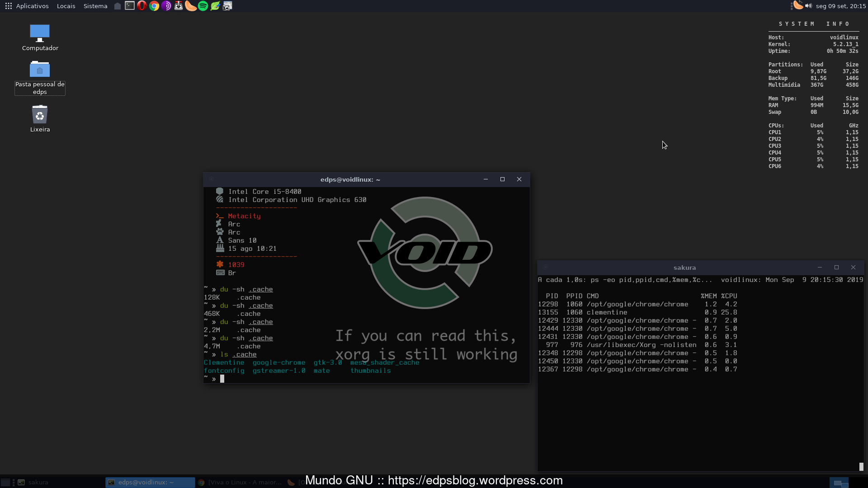Launch Spotify from the top panel
This screenshot has height=488, width=868.
pos(203,6)
